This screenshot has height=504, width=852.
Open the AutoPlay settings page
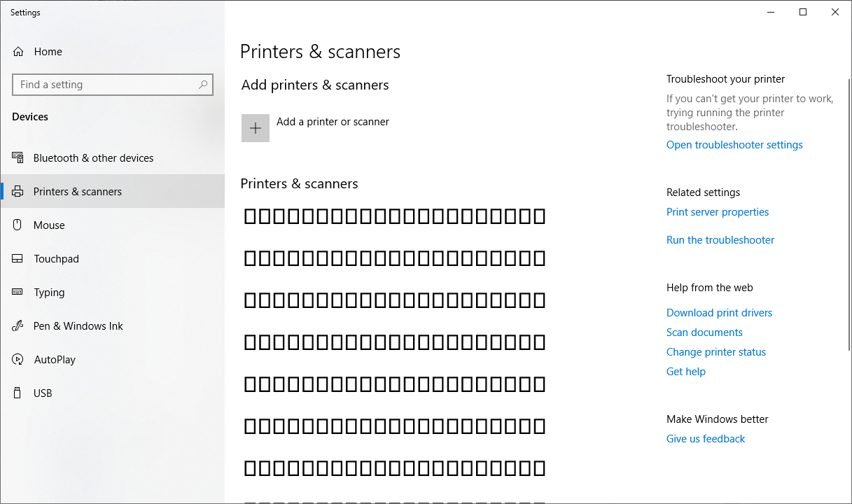(55, 360)
